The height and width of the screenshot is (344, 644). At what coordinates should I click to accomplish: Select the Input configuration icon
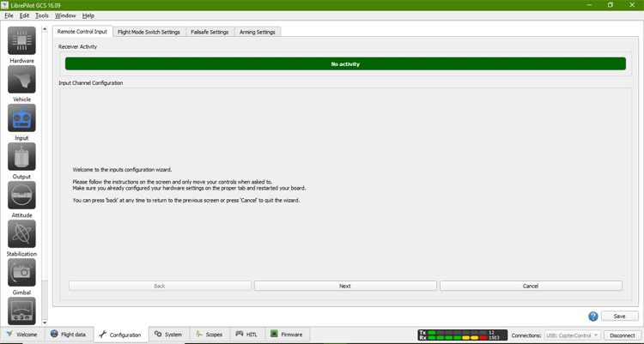click(x=21, y=118)
